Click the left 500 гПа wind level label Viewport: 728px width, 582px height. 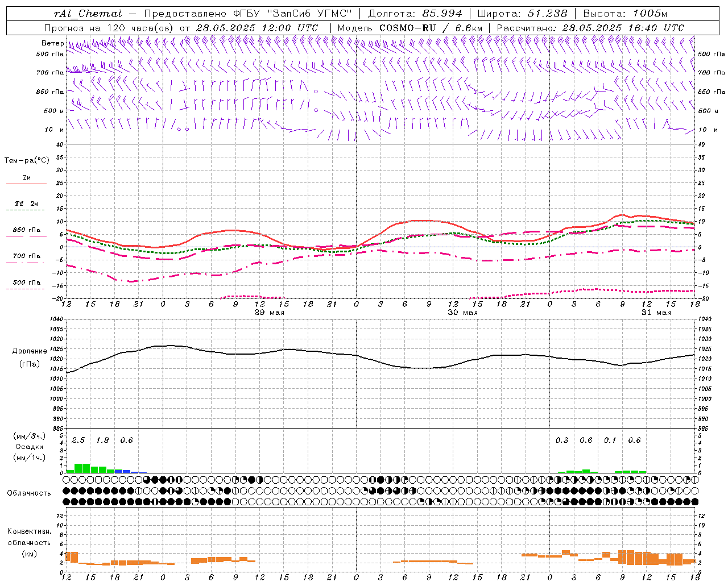[50, 54]
